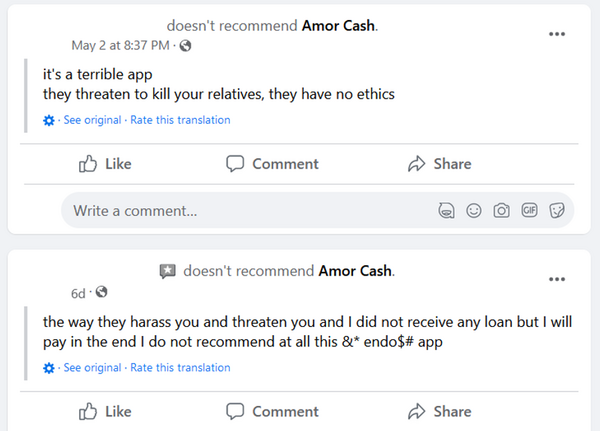Insert an avatar sticker in the comment
The height and width of the screenshot is (431, 600).
pyautogui.click(x=446, y=211)
